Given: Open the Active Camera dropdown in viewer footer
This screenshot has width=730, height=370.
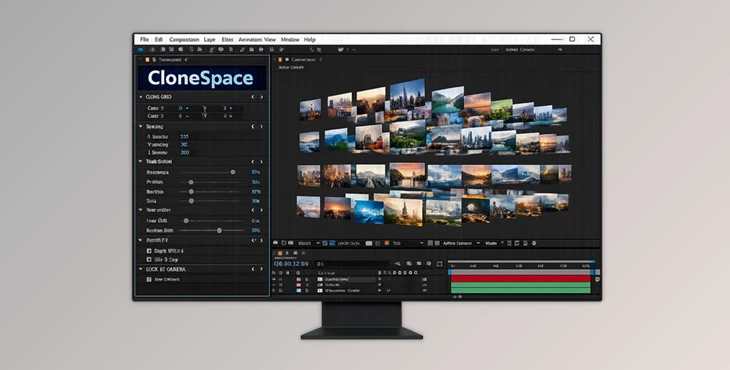Looking at the screenshot, I should pyautogui.click(x=461, y=243).
